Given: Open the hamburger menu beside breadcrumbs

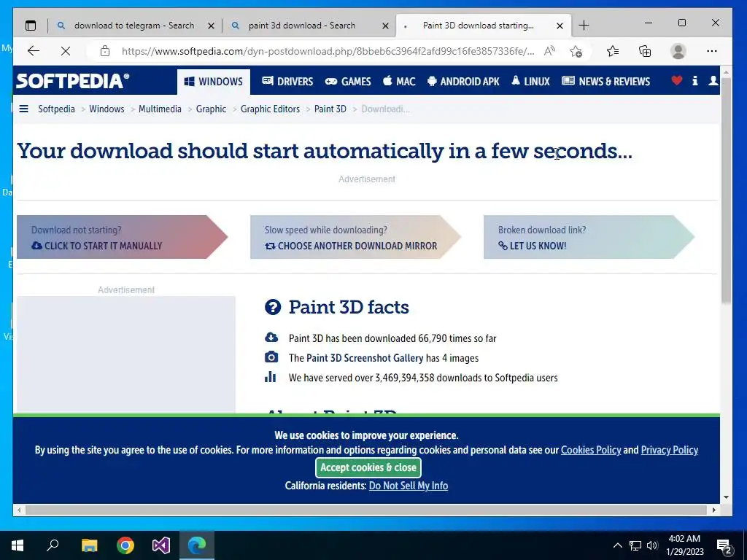Looking at the screenshot, I should (x=23, y=109).
